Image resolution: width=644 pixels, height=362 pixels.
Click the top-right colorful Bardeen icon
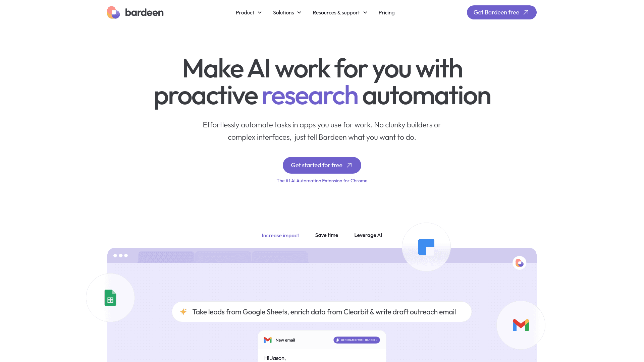[519, 263]
